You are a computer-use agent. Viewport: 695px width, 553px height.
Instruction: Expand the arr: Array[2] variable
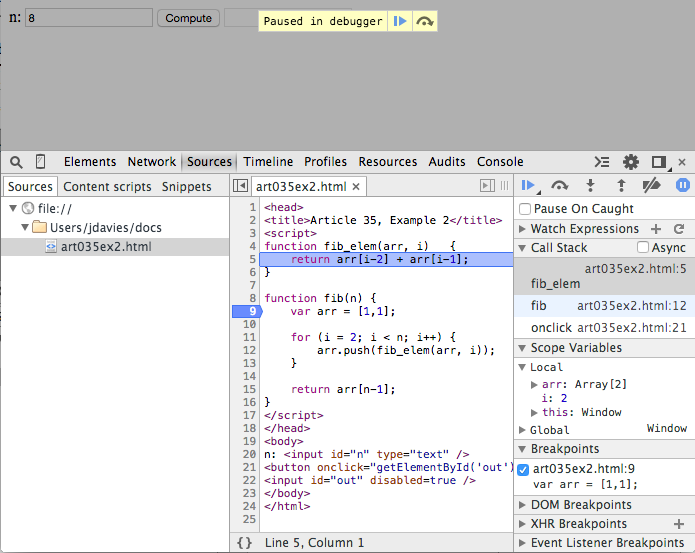point(534,385)
